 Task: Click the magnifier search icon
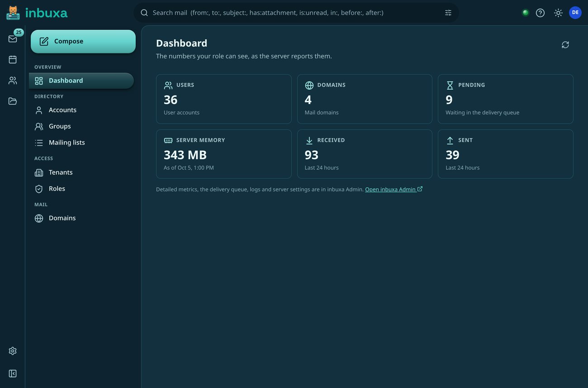point(144,13)
